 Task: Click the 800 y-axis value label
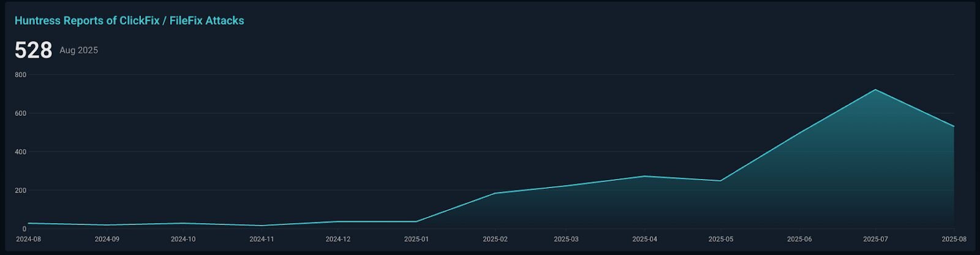(21, 75)
